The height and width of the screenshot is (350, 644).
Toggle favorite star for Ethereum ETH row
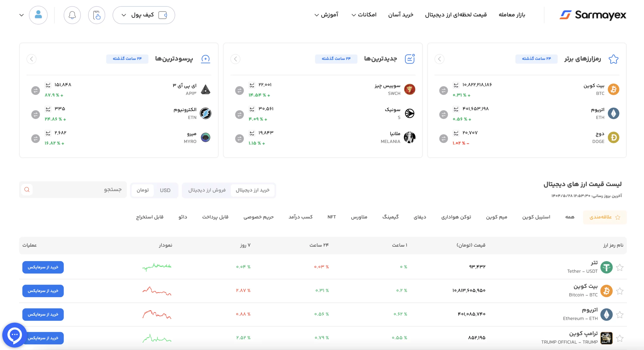[x=620, y=315]
